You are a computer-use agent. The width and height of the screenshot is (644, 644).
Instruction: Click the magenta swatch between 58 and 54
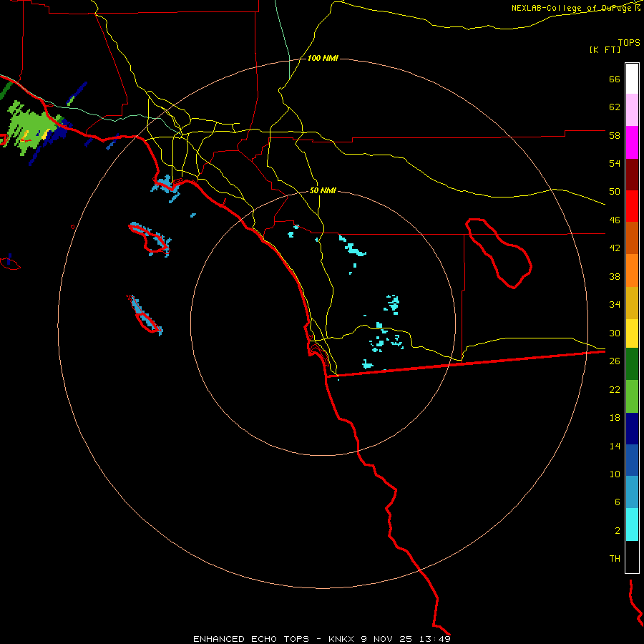632,142
